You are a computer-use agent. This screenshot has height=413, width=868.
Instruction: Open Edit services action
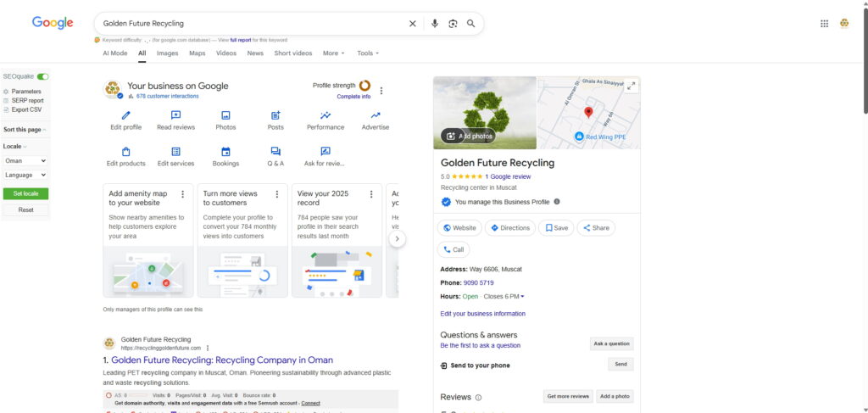[x=176, y=157]
